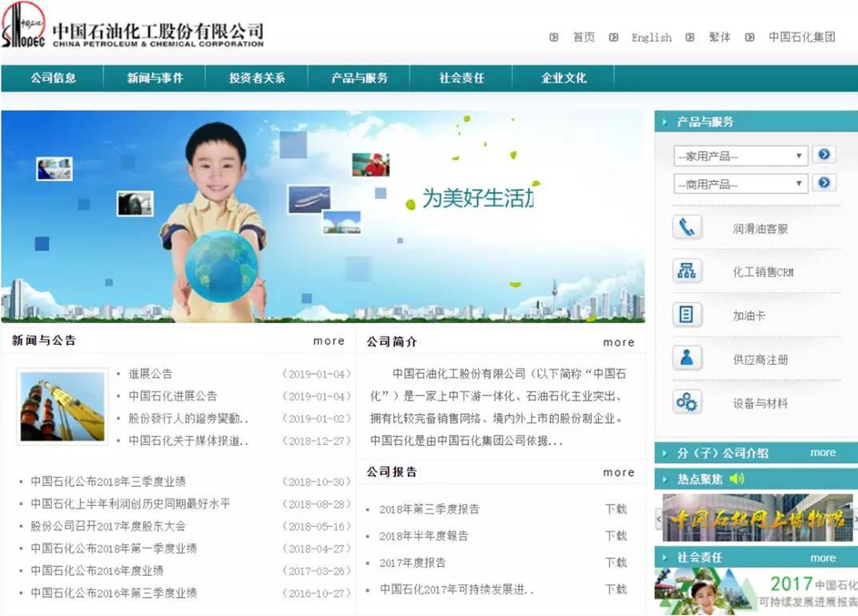Switch to 繁体 version
The height and width of the screenshot is (616, 858).
[x=719, y=37]
